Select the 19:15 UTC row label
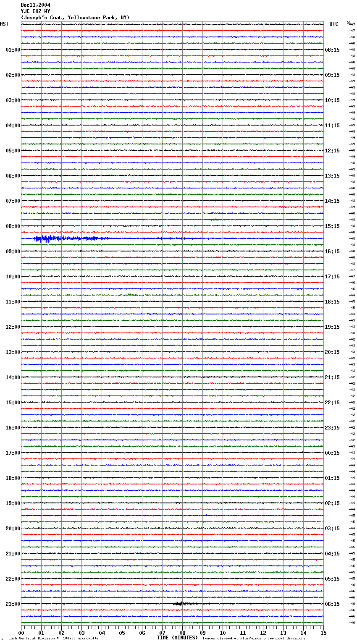The width and height of the screenshot is (357, 644). tap(332, 327)
